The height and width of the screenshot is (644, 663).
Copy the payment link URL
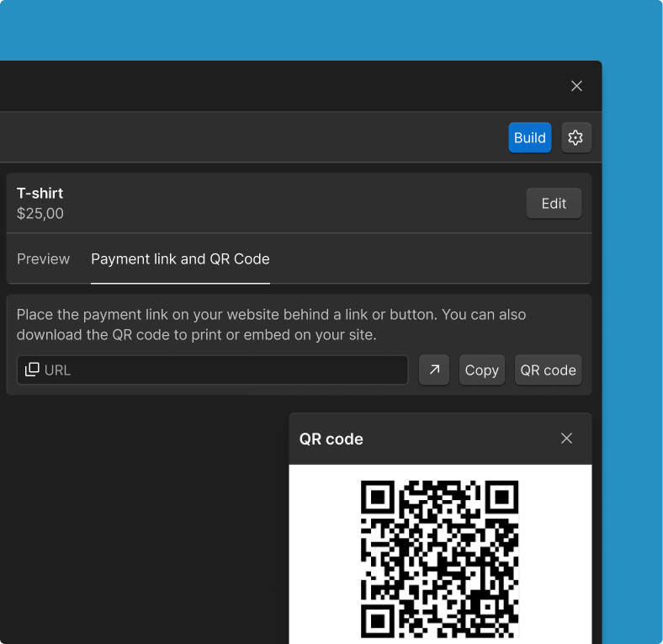(481, 370)
